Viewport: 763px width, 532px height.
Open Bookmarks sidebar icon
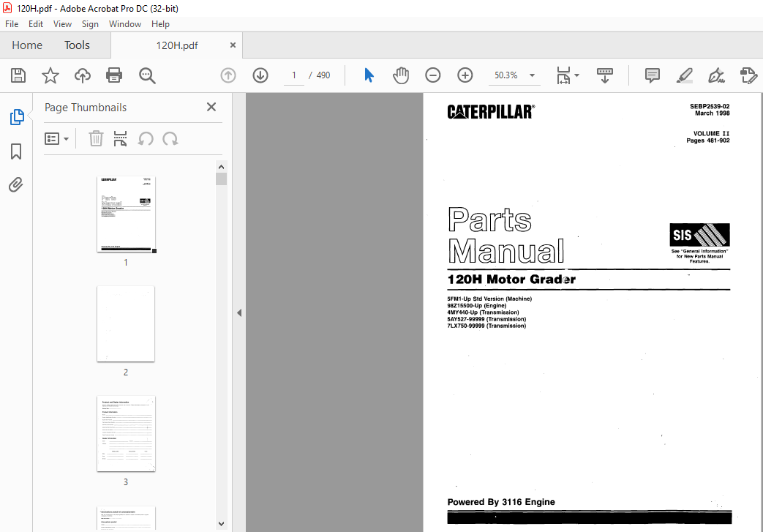coord(16,151)
